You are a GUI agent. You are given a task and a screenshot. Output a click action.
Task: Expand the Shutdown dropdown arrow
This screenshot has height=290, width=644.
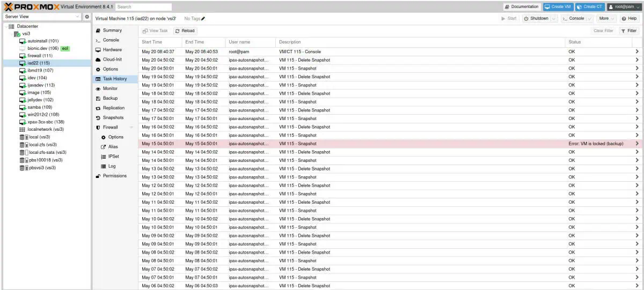coord(554,19)
